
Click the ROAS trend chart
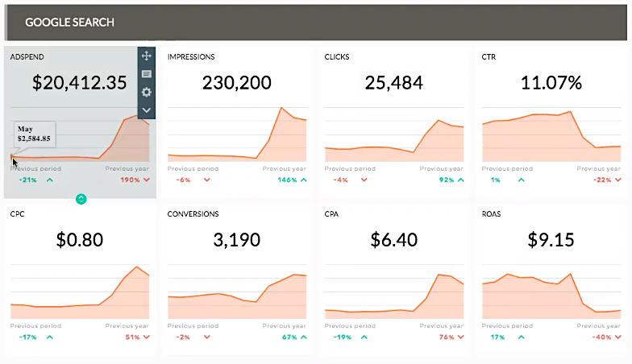[551, 296]
